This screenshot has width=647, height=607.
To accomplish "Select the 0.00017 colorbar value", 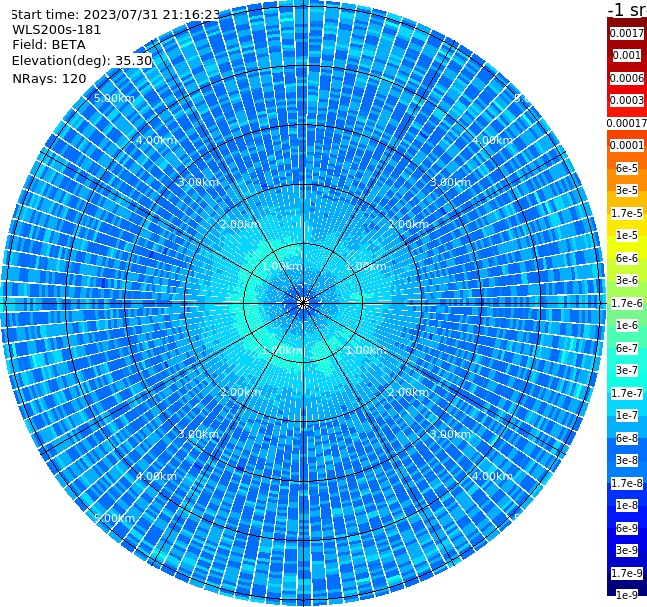I will pyautogui.click(x=627, y=123).
